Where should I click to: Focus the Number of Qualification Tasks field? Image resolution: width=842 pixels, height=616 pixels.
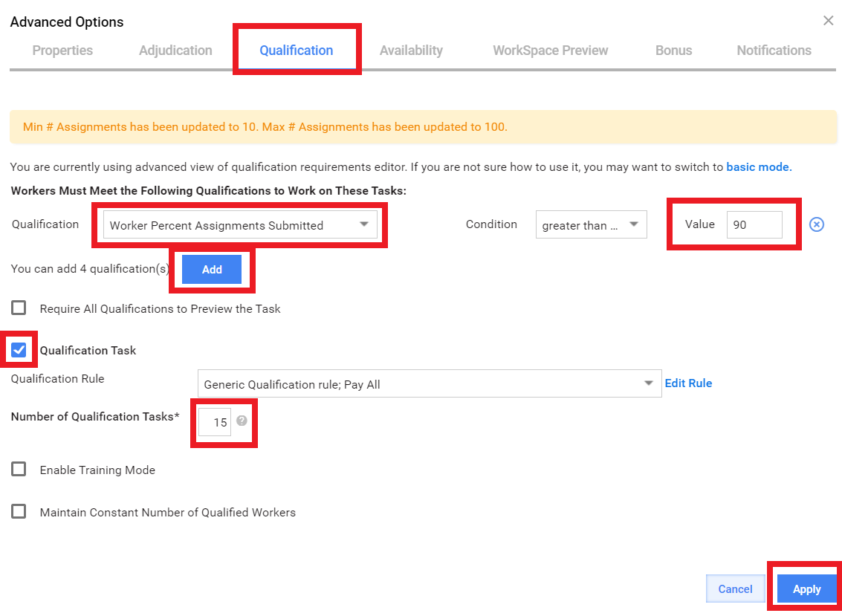(x=215, y=421)
